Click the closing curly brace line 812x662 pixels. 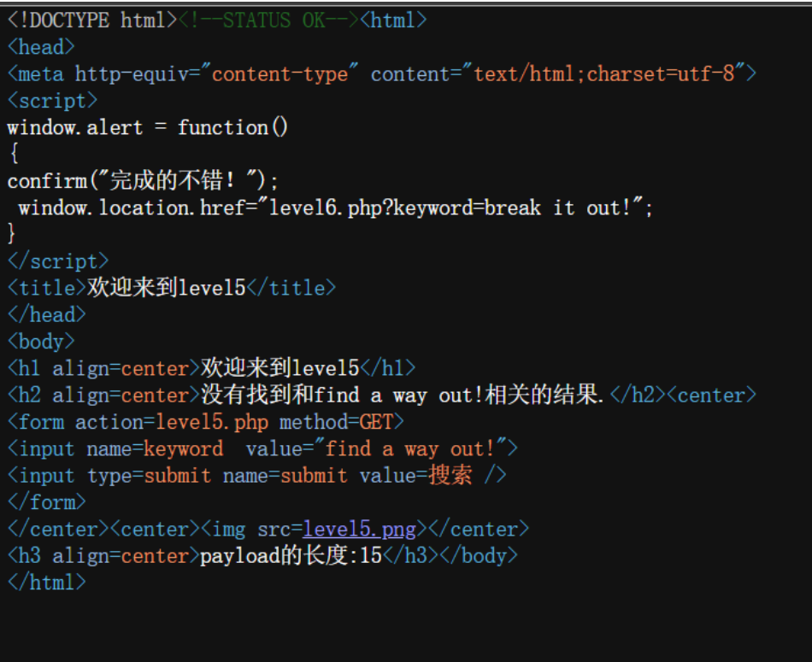(11, 234)
